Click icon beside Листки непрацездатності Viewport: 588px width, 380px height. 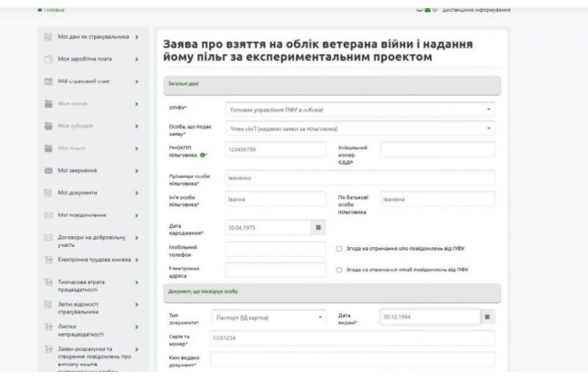48,327
